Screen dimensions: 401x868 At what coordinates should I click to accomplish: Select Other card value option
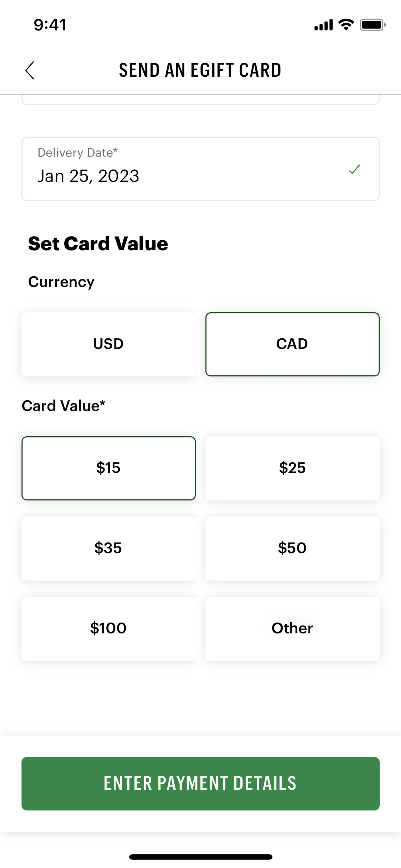click(292, 629)
